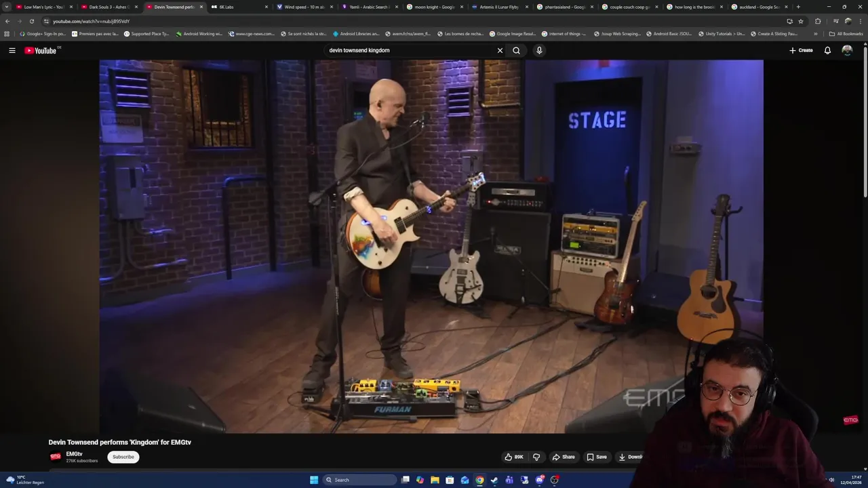Open Discord from the taskbar

(540, 480)
